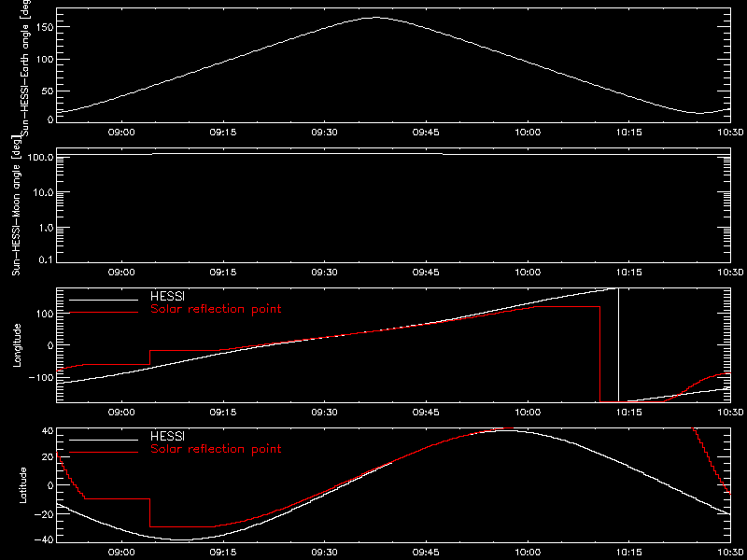
Task: Click 09:15 label under Moon angle plot
Action: tap(223, 273)
